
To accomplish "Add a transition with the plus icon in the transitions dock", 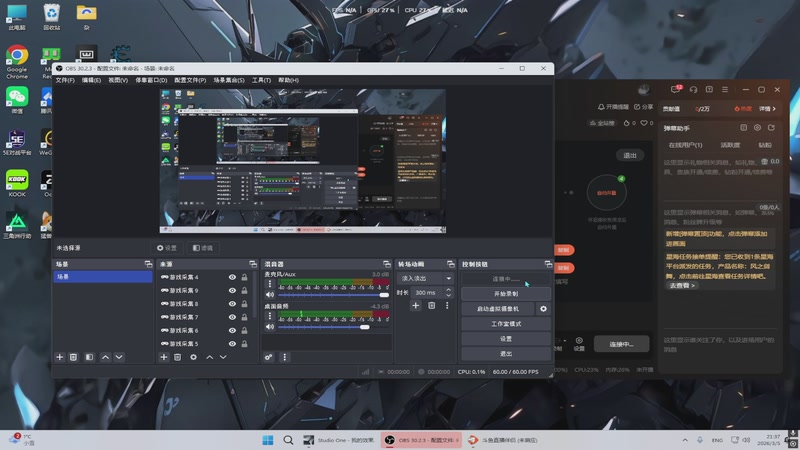I will (x=416, y=306).
